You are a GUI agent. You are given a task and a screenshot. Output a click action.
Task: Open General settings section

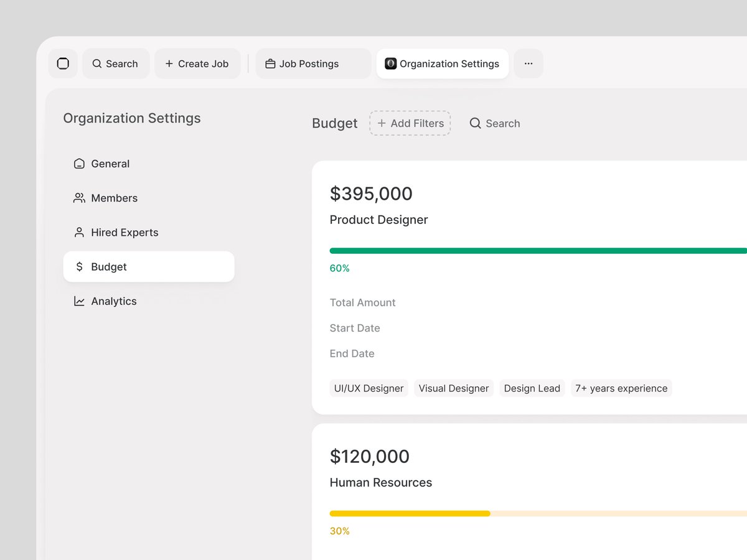(x=149, y=164)
